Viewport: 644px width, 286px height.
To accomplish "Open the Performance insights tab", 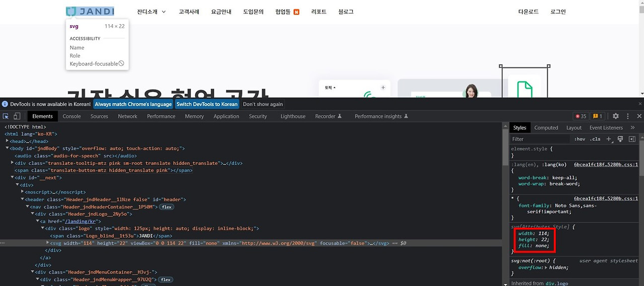I will tap(381, 116).
